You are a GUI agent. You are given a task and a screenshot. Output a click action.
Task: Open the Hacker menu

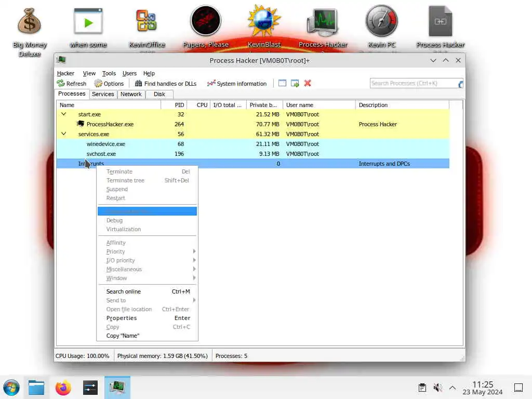pyautogui.click(x=65, y=73)
